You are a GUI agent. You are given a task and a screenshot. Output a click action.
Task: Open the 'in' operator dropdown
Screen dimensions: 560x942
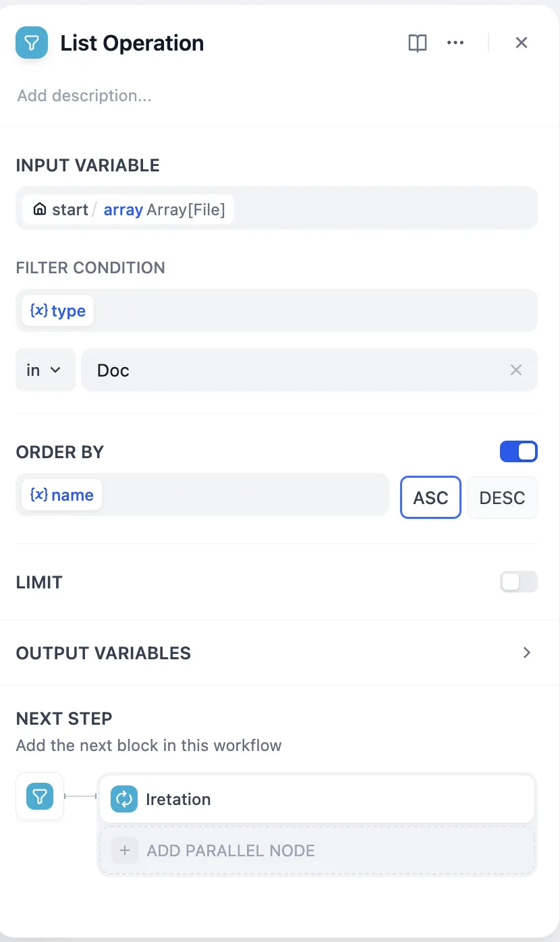45,370
